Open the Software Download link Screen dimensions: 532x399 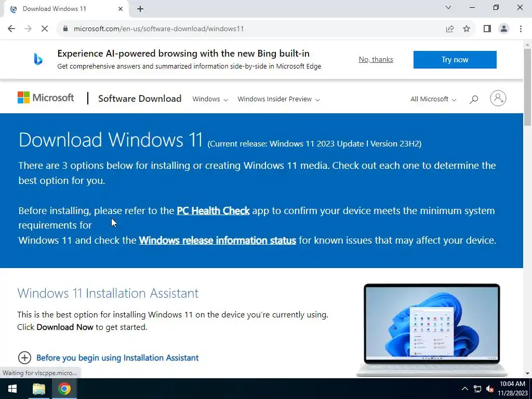pyautogui.click(x=140, y=98)
